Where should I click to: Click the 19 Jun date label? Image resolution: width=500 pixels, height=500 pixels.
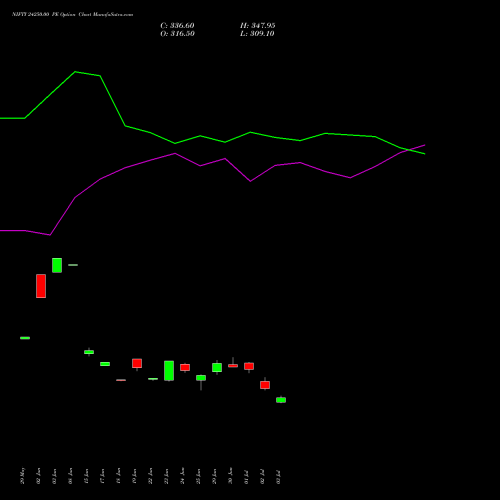pyautogui.click(x=135, y=476)
